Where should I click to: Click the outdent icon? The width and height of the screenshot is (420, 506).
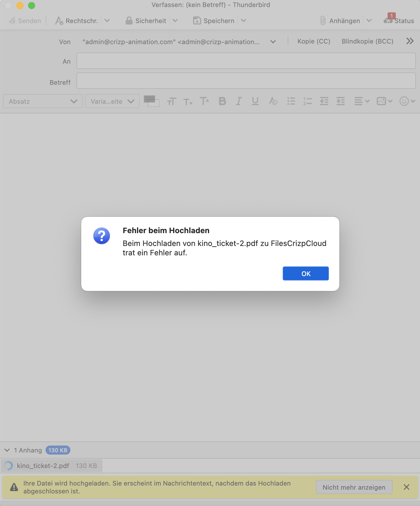click(324, 101)
